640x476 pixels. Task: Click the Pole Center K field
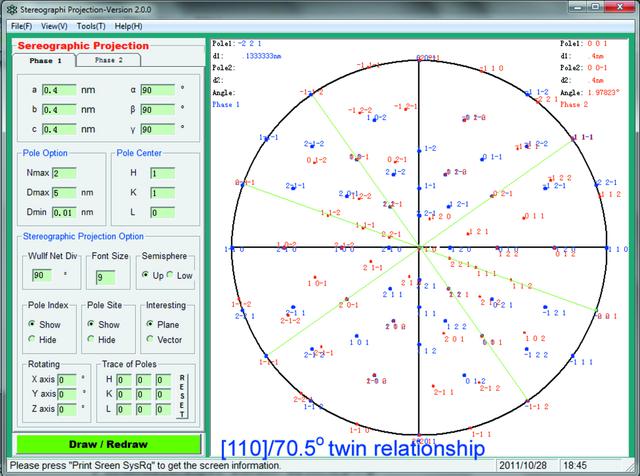point(162,193)
